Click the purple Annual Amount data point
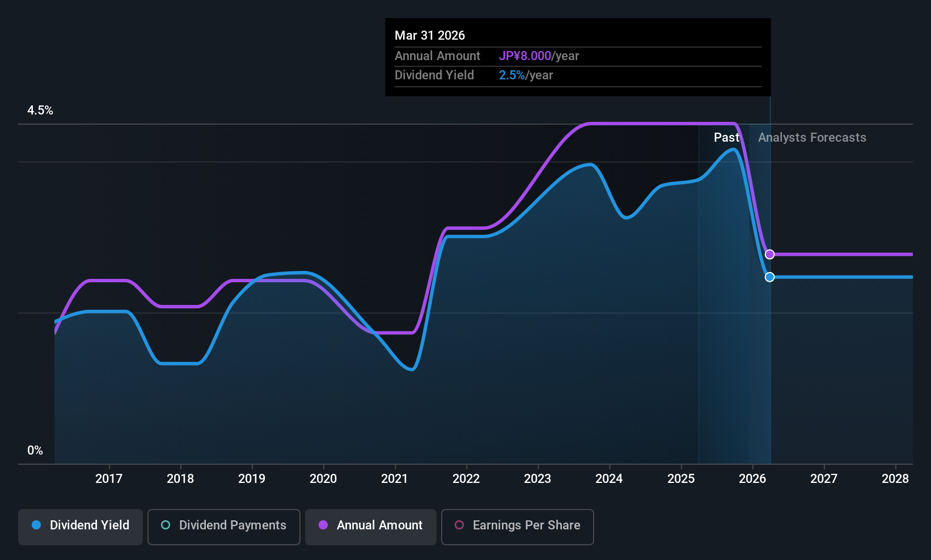 [x=769, y=254]
